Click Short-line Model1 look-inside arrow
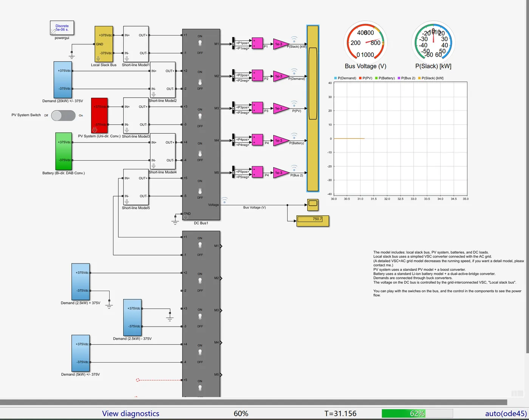Viewport: 529px width, 420px height. click(127, 59)
